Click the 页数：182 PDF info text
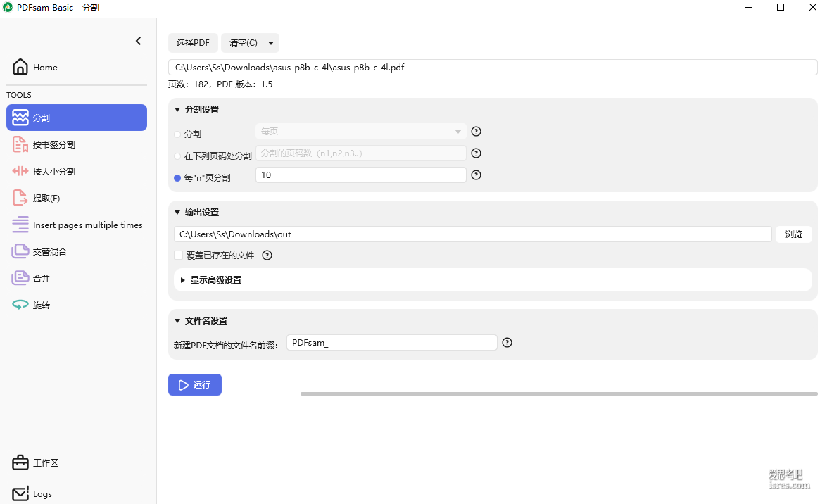 pos(220,84)
